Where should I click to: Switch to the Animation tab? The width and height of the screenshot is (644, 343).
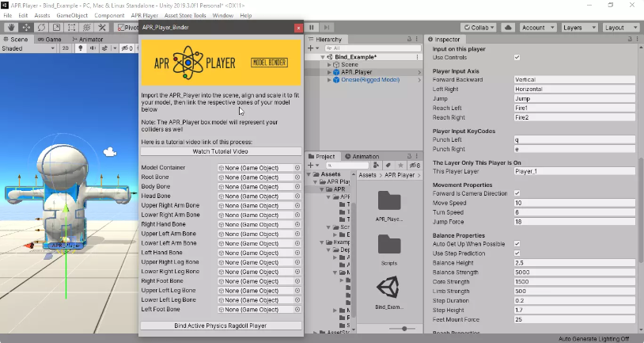[x=362, y=156]
